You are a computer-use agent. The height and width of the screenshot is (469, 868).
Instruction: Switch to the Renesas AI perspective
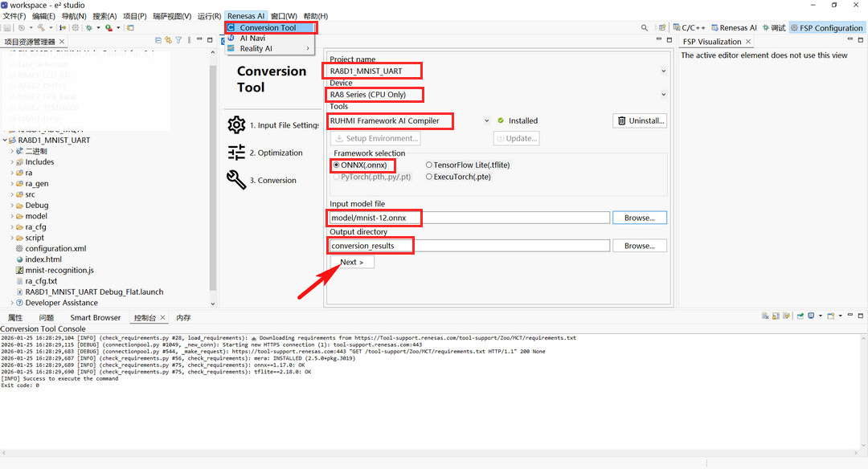coord(734,27)
